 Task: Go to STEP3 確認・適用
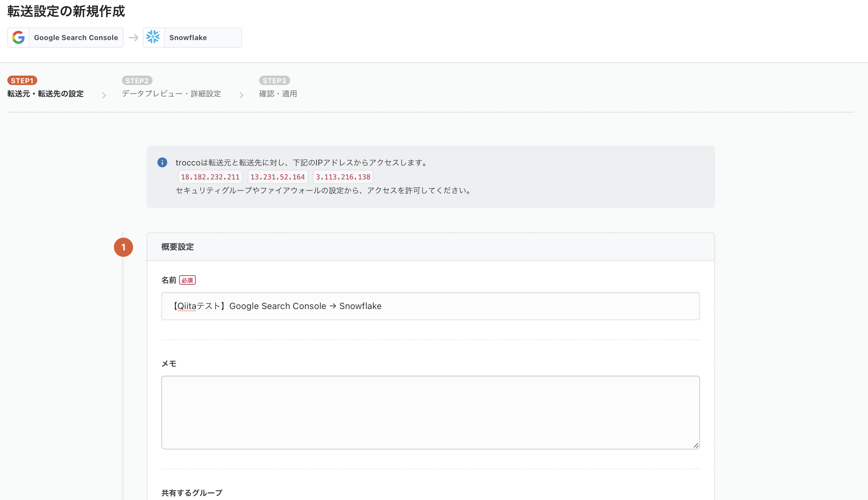pyautogui.click(x=278, y=87)
